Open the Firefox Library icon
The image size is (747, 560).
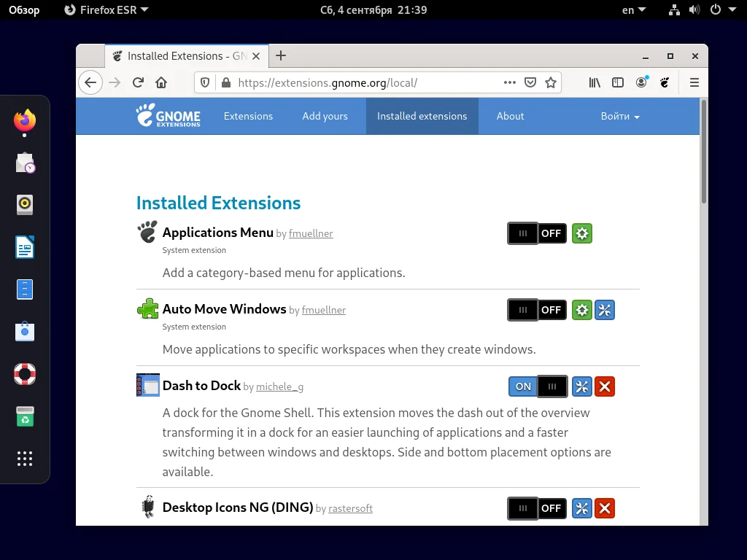point(594,82)
